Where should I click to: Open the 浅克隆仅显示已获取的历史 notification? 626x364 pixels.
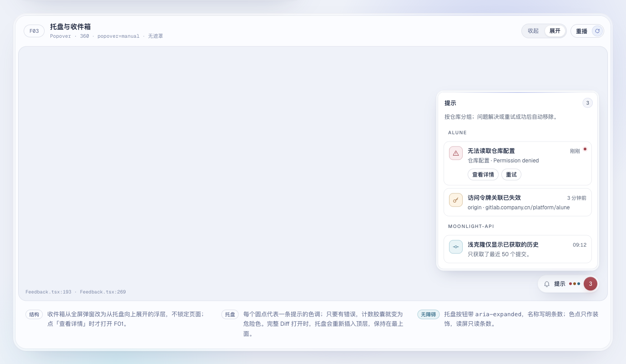518,249
